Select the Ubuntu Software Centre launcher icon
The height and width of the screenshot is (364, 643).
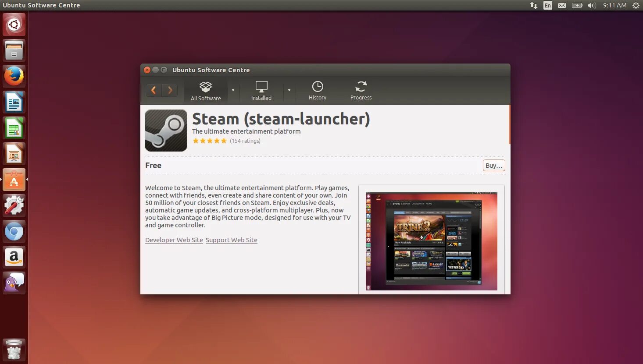pyautogui.click(x=14, y=180)
